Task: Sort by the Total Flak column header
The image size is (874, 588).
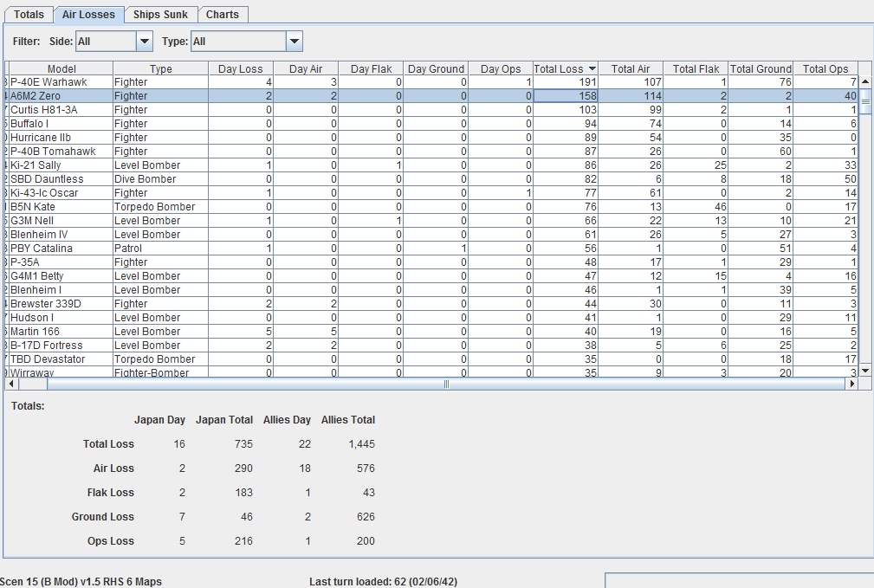Action: pyautogui.click(x=696, y=68)
